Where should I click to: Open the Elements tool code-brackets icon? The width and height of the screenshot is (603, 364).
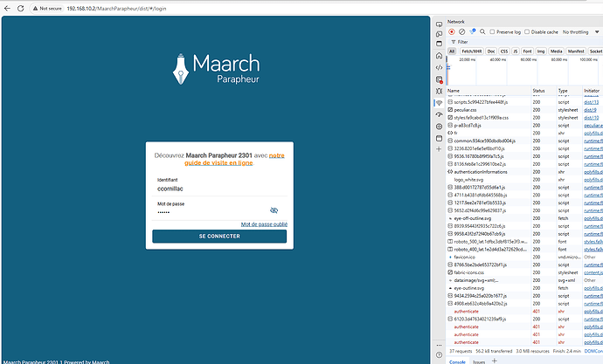pyautogui.click(x=439, y=67)
